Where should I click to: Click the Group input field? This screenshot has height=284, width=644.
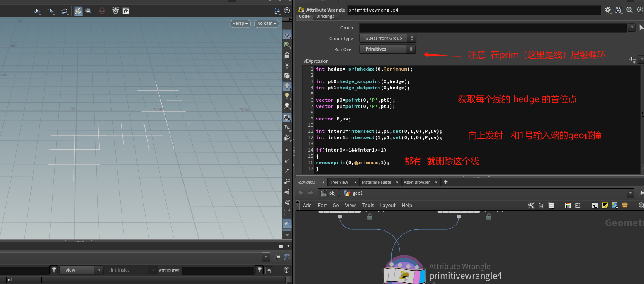coord(493,28)
